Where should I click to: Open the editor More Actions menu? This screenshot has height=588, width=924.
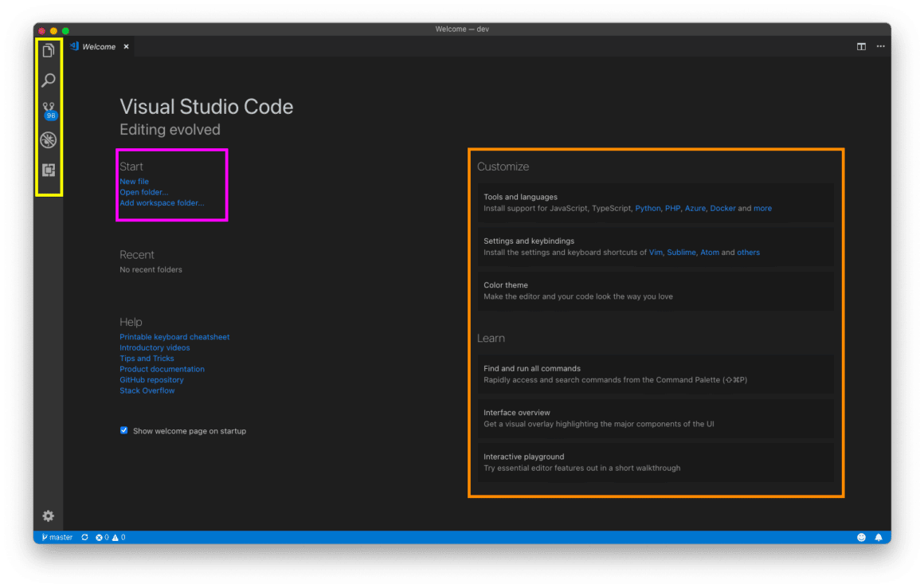[x=880, y=46]
